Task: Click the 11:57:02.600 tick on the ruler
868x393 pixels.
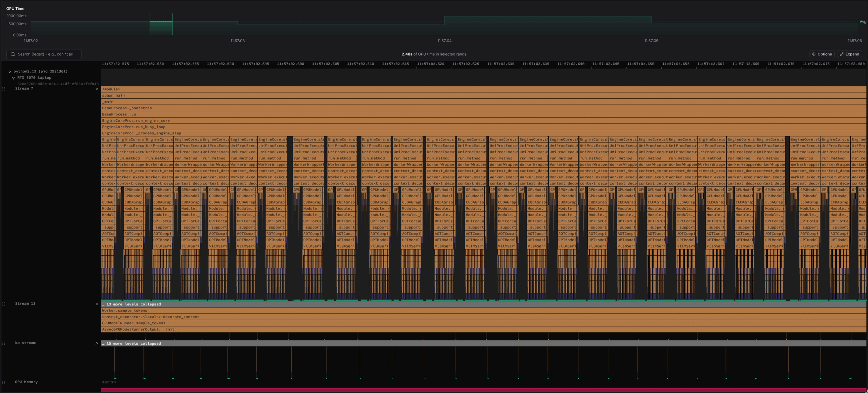Action: (290, 64)
